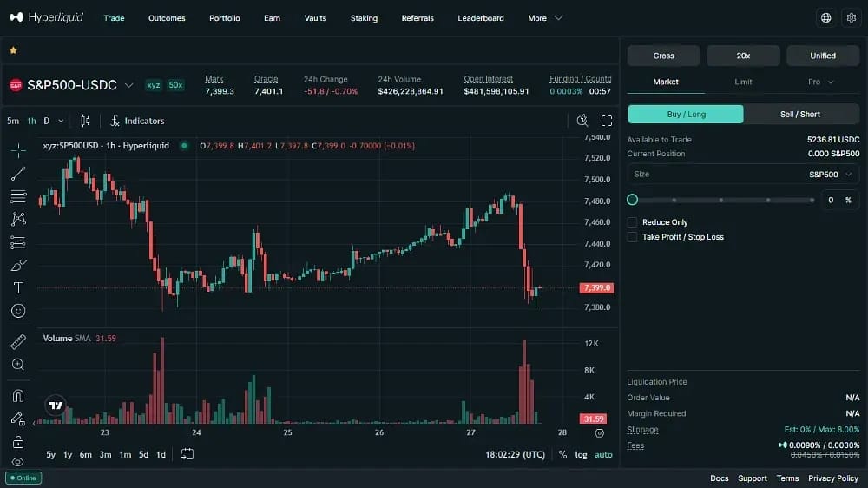868x488 pixels.
Task: Select the trend line drawing tool
Action: [x=18, y=174]
